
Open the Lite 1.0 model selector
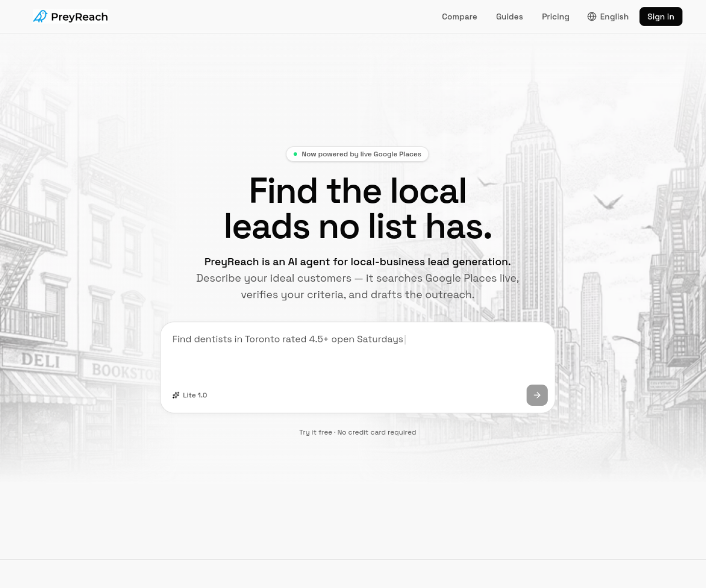[x=190, y=395]
